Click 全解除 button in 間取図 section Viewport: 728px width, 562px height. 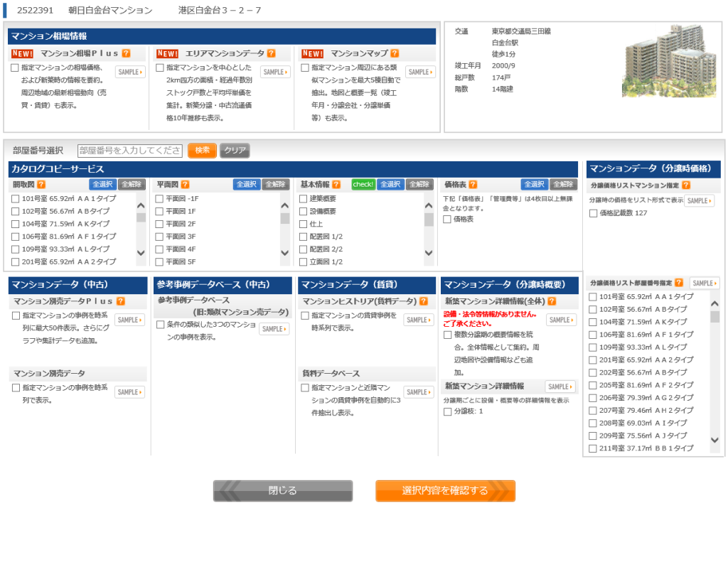point(132,185)
